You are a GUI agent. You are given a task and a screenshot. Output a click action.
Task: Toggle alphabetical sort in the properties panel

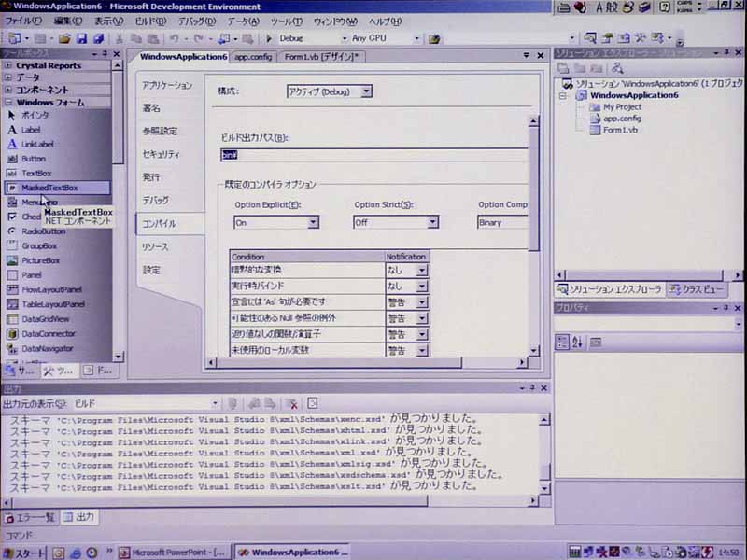577,343
